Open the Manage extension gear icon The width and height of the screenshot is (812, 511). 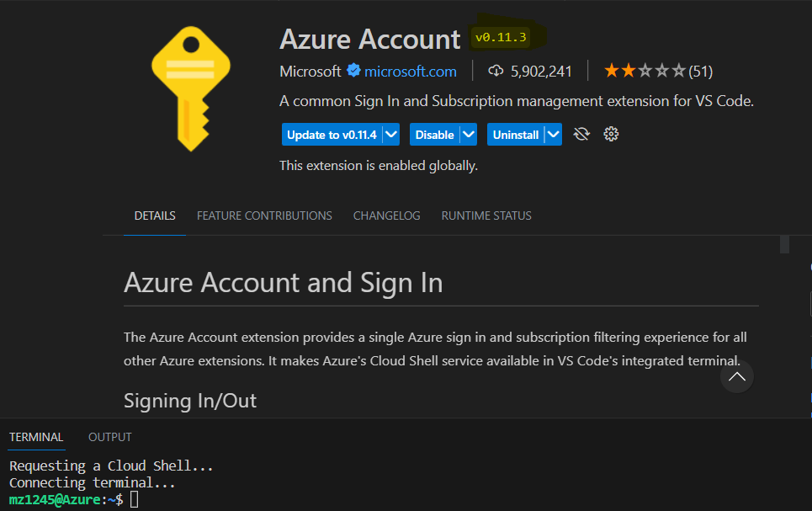(x=610, y=134)
